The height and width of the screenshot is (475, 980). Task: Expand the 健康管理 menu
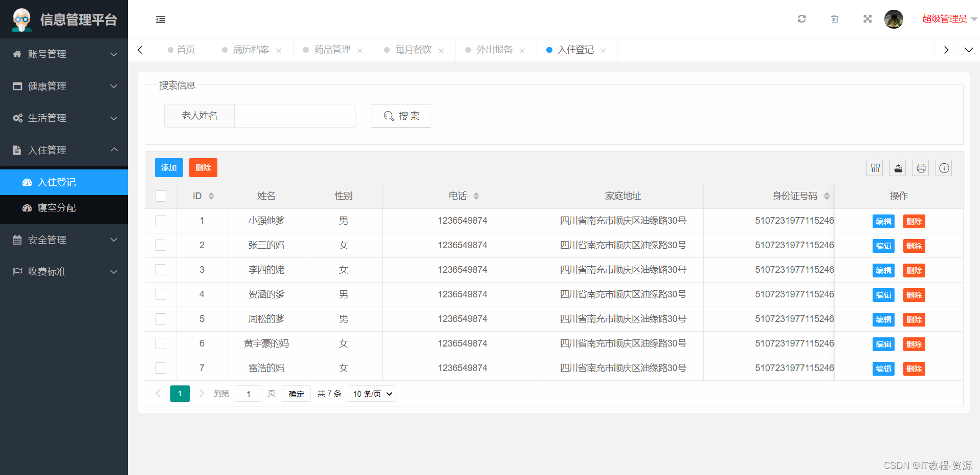click(x=64, y=86)
